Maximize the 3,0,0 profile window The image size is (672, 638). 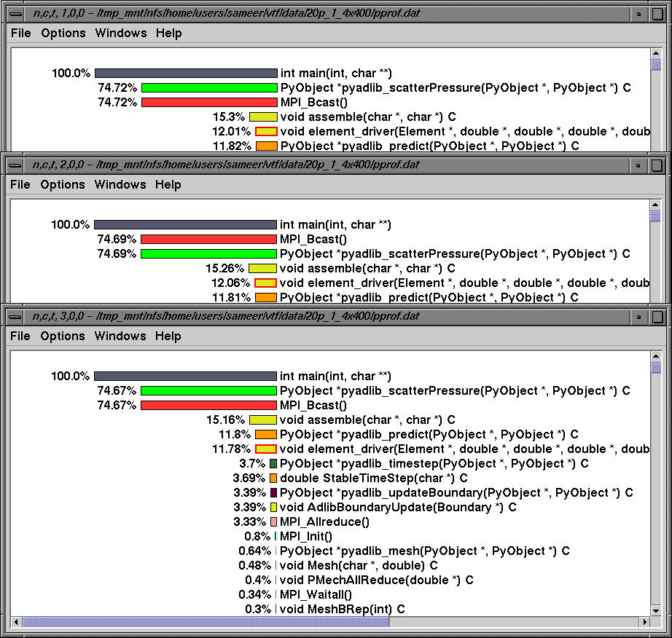click(657, 317)
